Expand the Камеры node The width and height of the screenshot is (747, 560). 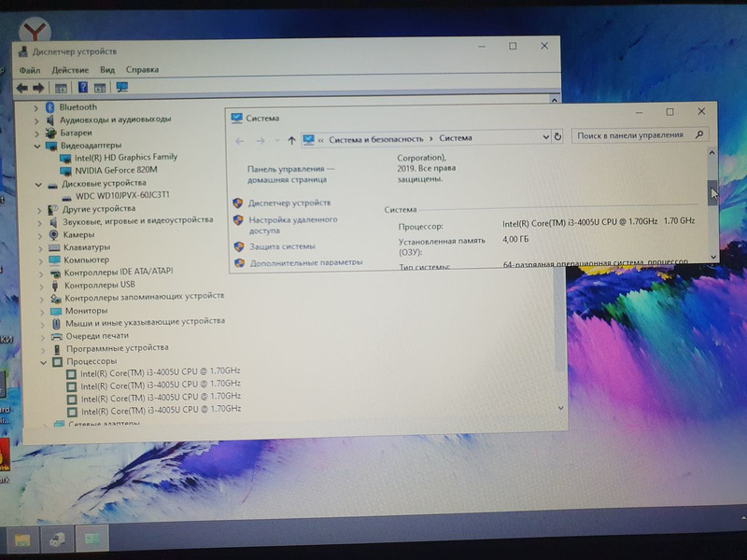40,236
